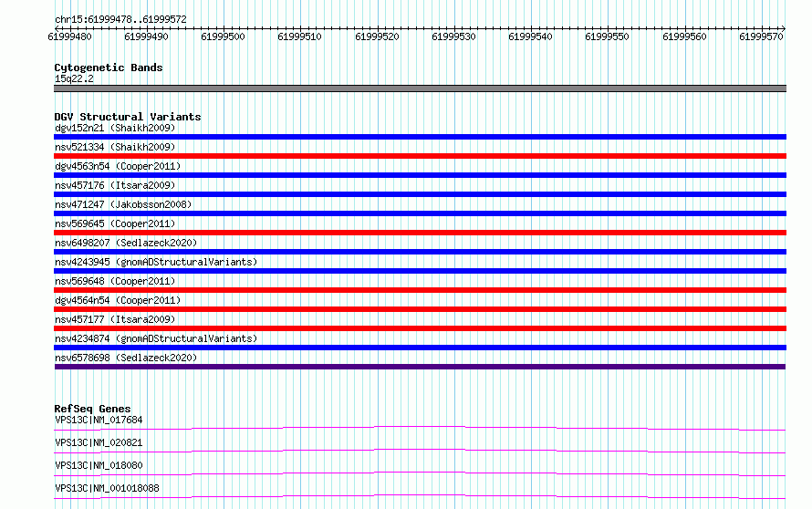
Task: Click the nsv457177 (Itsara2009) label
Action: [115, 319]
